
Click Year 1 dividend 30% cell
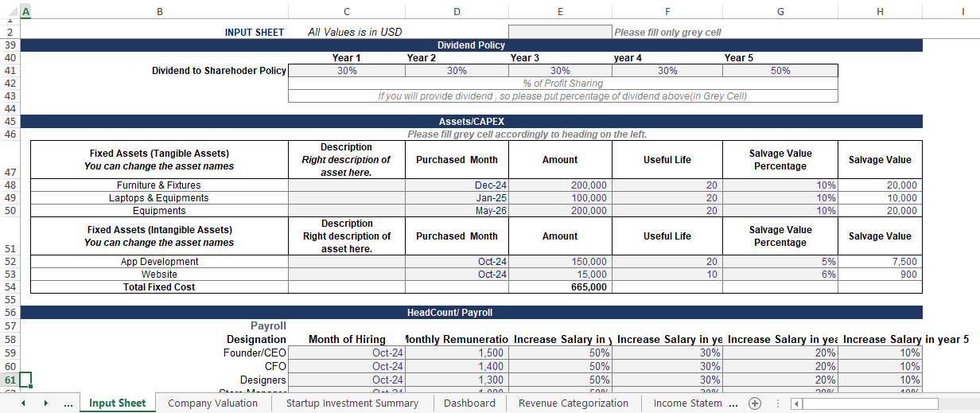(346, 71)
